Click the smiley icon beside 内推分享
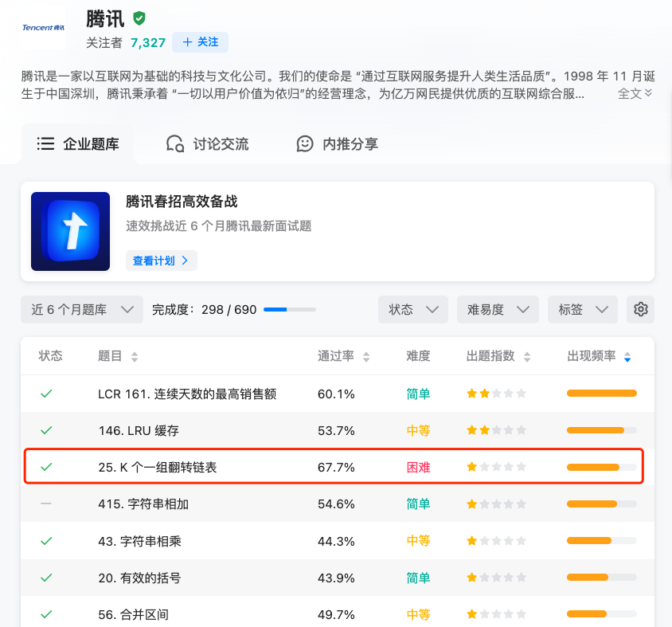The height and width of the screenshot is (627, 672). [x=305, y=143]
